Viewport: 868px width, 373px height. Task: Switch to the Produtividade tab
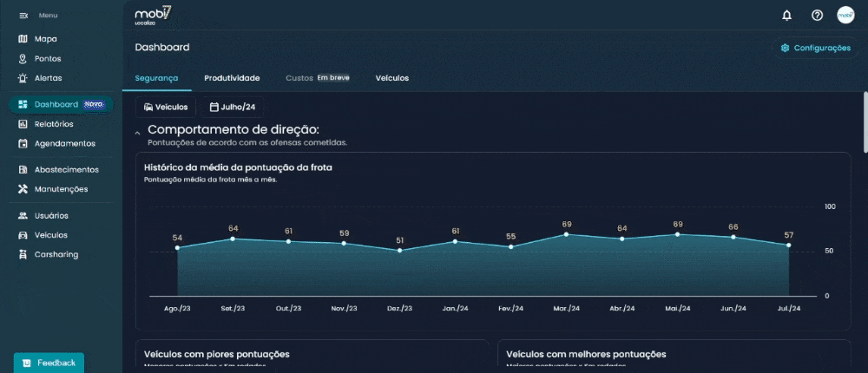click(232, 78)
